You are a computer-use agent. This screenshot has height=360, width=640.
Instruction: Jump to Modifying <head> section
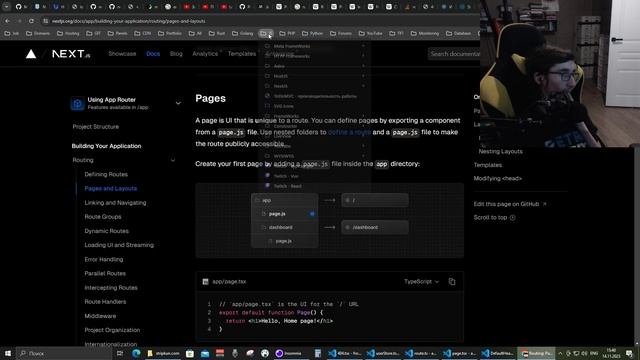pos(498,178)
